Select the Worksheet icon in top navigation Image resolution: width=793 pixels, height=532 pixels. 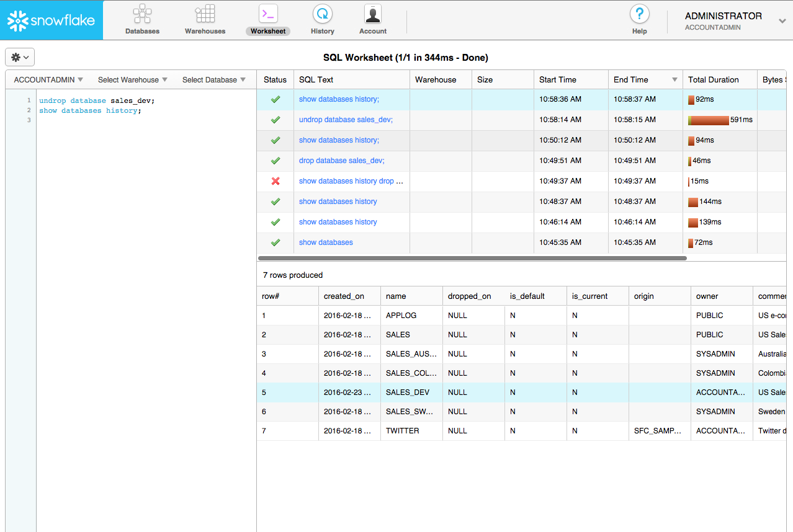click(x=268, y=14)
